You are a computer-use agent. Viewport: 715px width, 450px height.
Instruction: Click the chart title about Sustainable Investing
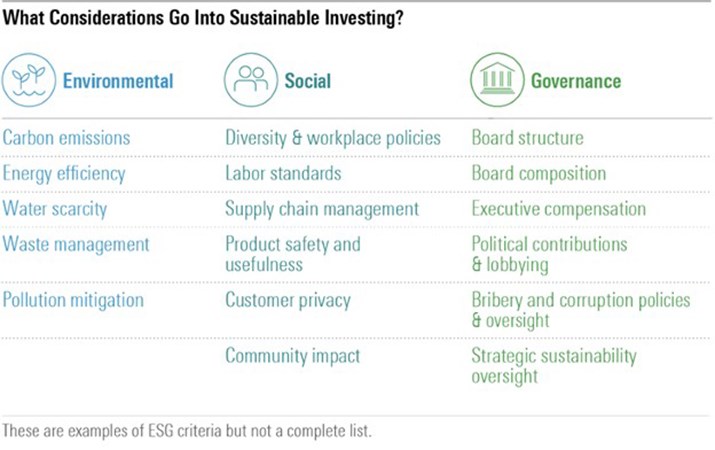click(198, 19)
